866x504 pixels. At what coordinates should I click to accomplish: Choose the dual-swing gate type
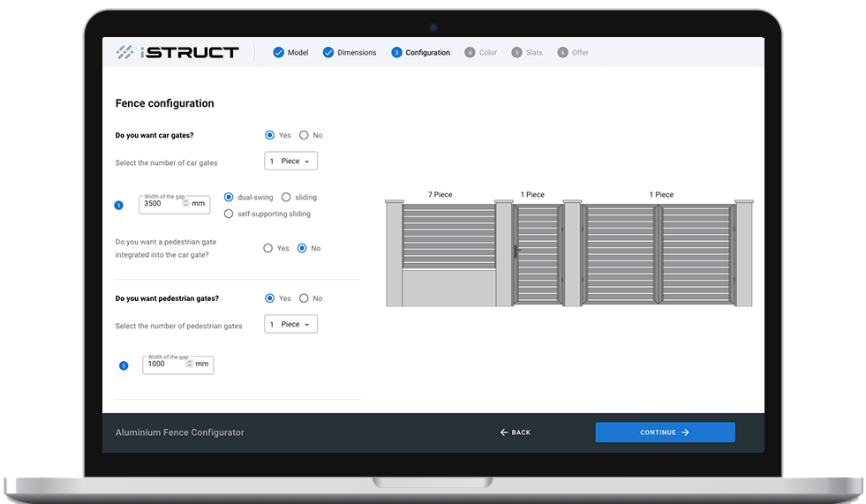(x=229, y=197)
